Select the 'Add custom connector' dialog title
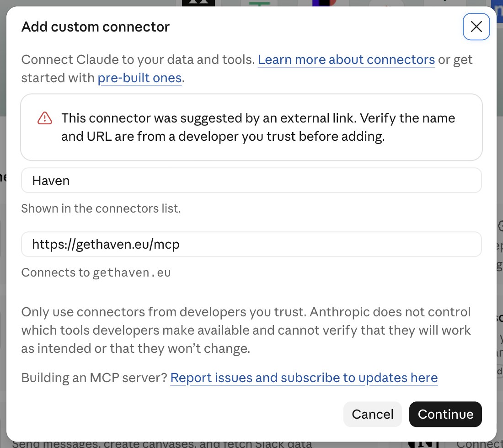503x448 pixels. point(95,27)
